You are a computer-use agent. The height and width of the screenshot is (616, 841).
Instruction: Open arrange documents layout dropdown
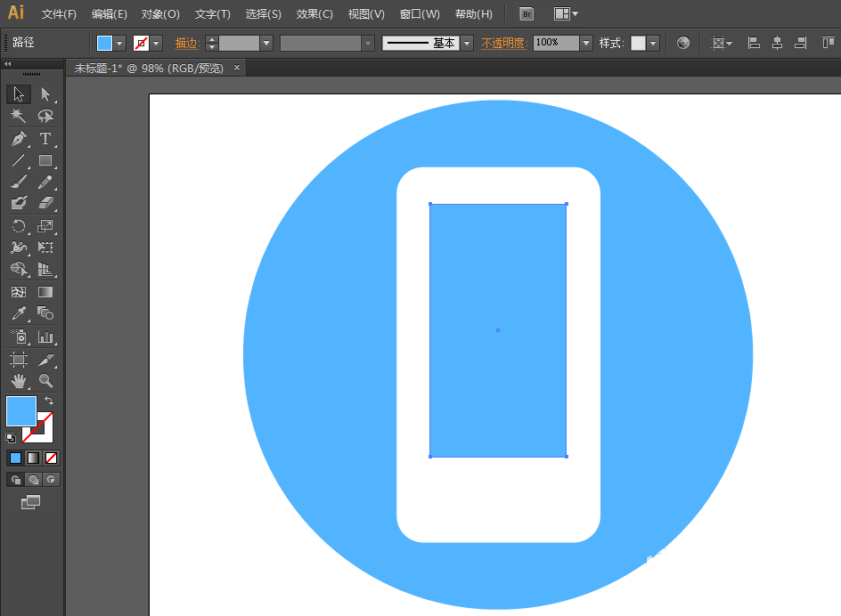coord(566,14)
